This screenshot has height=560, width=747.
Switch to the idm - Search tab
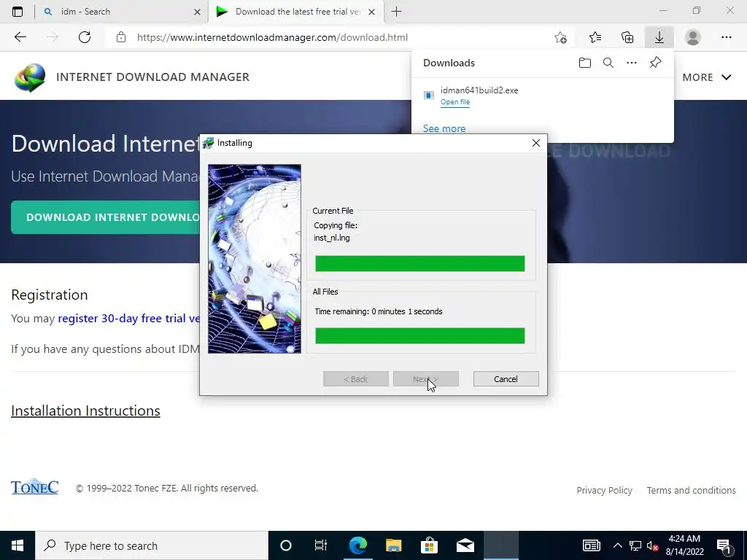122,12
